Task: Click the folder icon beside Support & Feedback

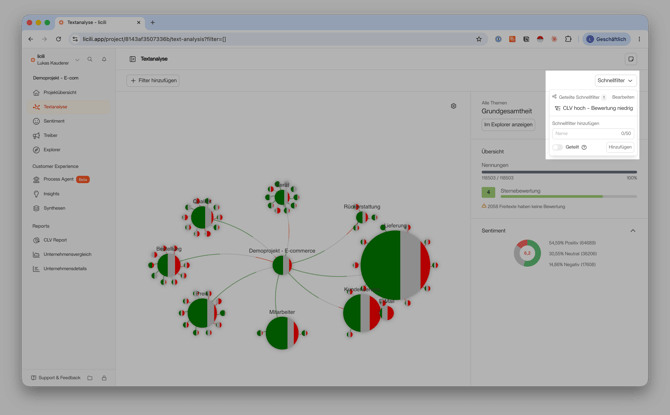Action: click(90, 378)
